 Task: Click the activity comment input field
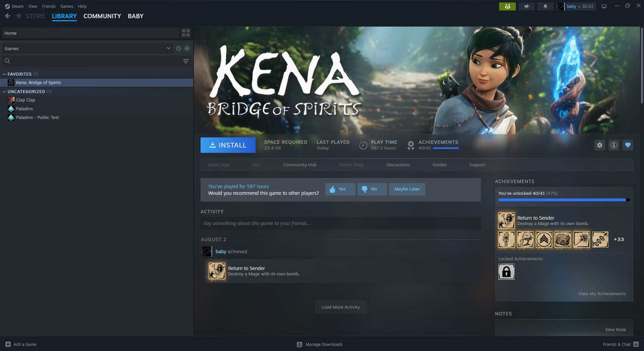pos(341,224)
